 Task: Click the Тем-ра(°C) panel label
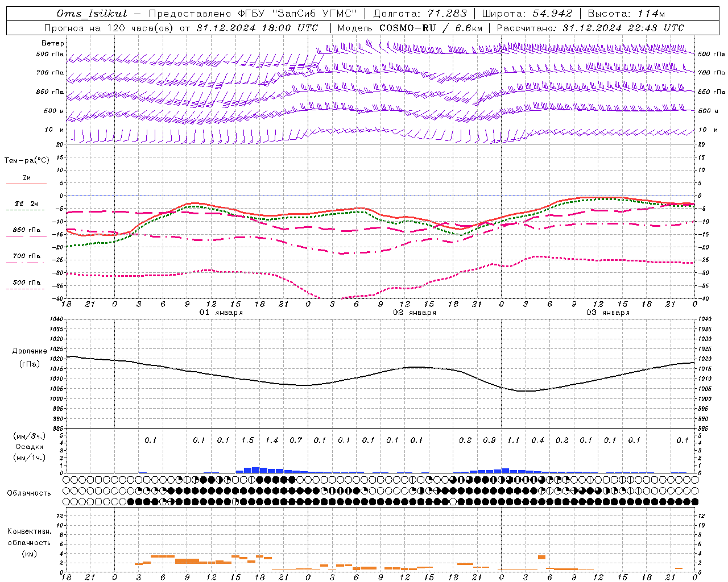(27, 161)
